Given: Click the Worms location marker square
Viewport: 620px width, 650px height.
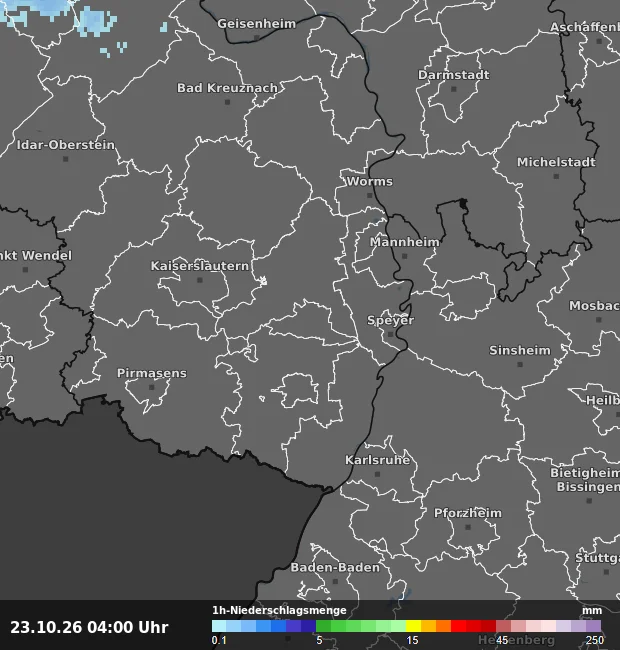Looking at the screenshot, I should click(x=370, y=195).
